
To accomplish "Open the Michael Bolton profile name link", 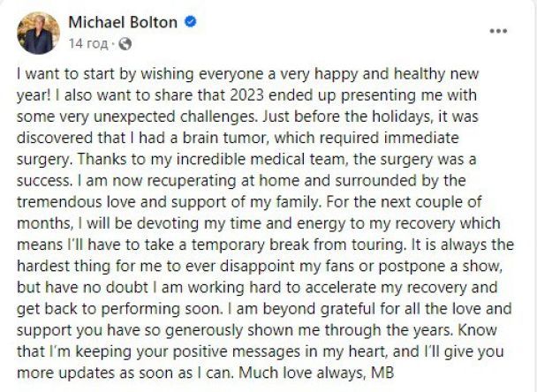I will pyautogui.click(x=123, y=23).
